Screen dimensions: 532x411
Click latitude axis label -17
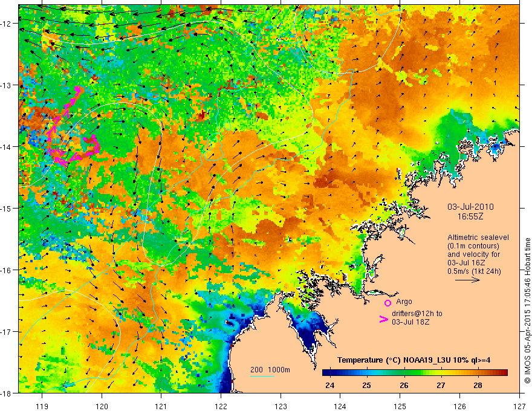pyautogui.click(x=7, y=332)
